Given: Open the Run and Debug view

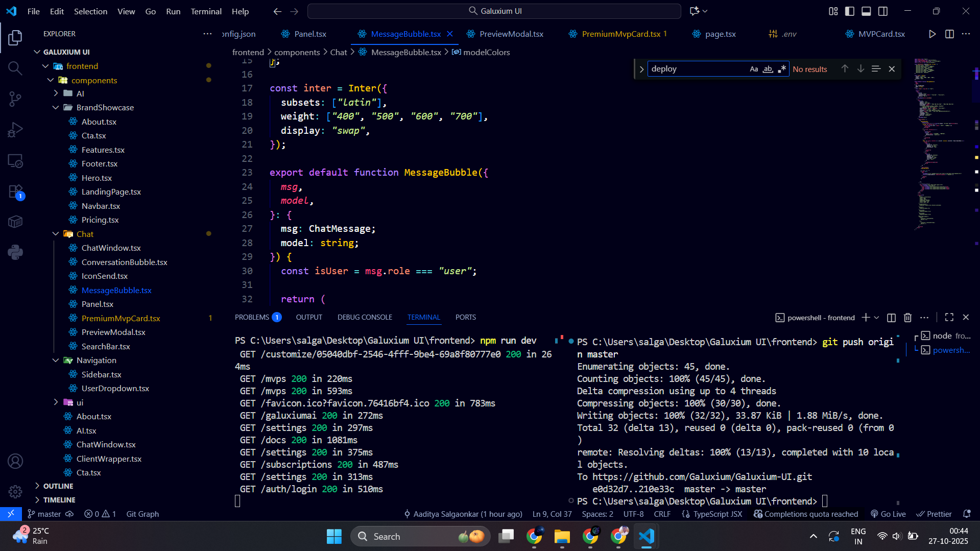Looking at the screenshot, I should [15, 130].
